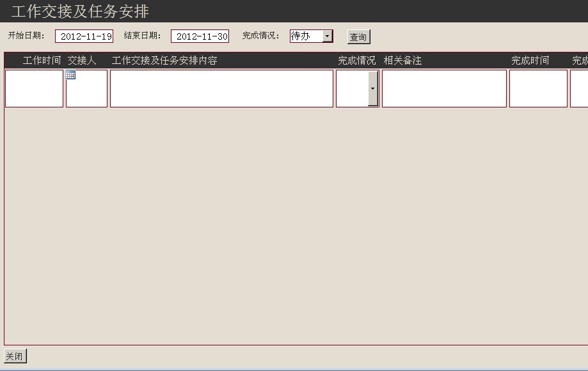
Task: Click the 结束日期 date field
Action: pyautogui.click(x=200, y=36)
